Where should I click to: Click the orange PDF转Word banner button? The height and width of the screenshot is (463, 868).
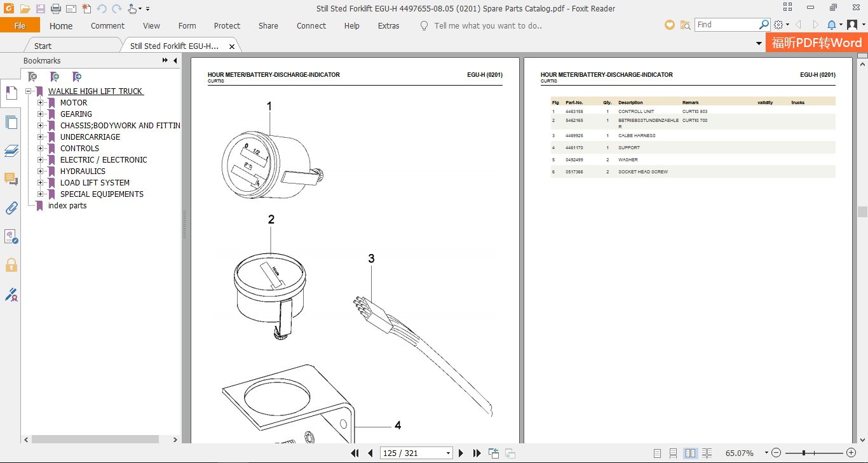coord(817,43)
